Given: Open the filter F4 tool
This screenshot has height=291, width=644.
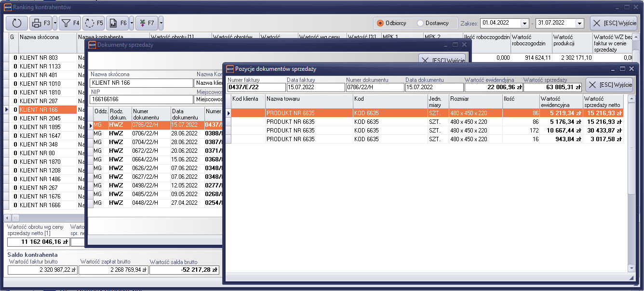Looking at the screenshot, I should click(70, 23).
